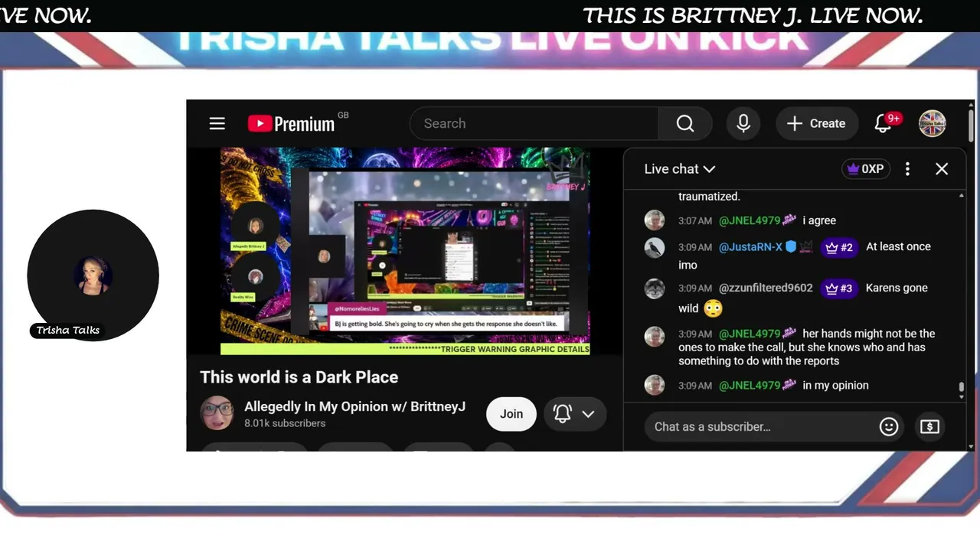Open the Allegedly In My Opinion channel avatar
980x551 pixels.
coord(217,413)
